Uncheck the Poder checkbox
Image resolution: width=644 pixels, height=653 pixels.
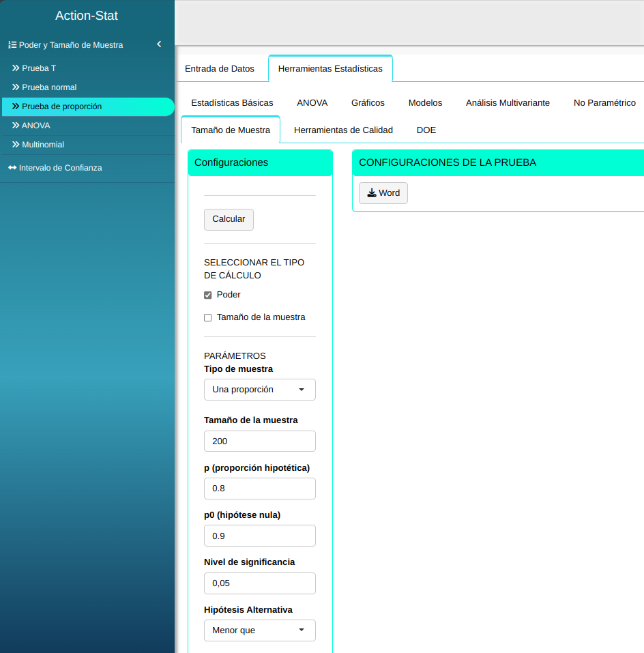(208, 295)
